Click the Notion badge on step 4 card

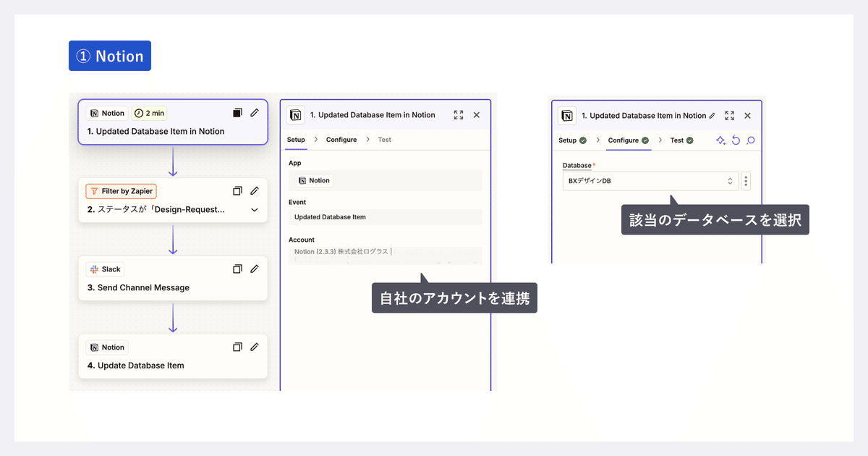click(107, 347)
